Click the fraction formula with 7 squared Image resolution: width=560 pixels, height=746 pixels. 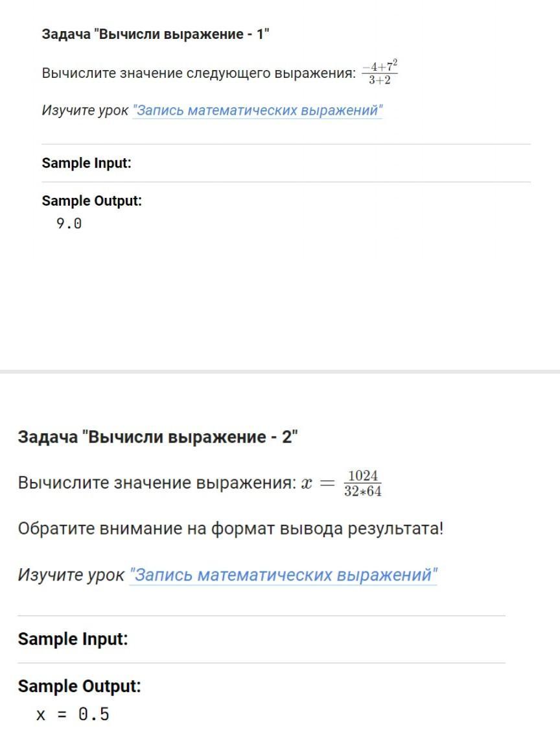tap(379, 73)
